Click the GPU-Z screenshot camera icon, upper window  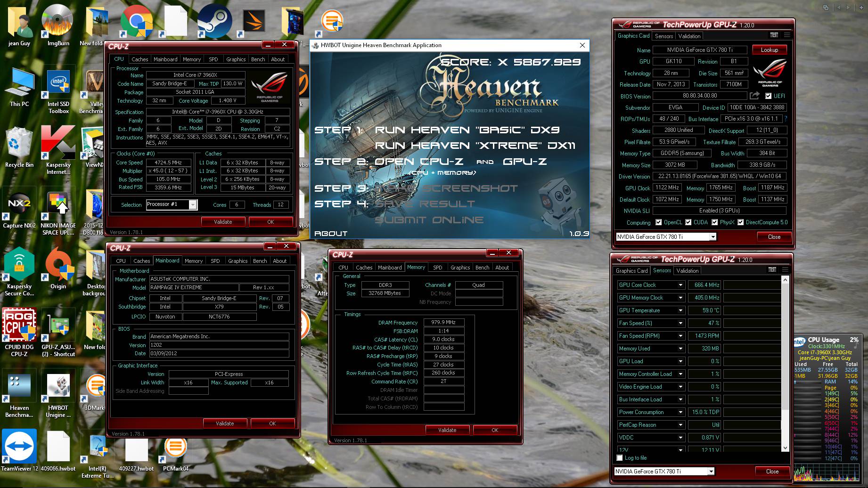click(x=774, y=35)
